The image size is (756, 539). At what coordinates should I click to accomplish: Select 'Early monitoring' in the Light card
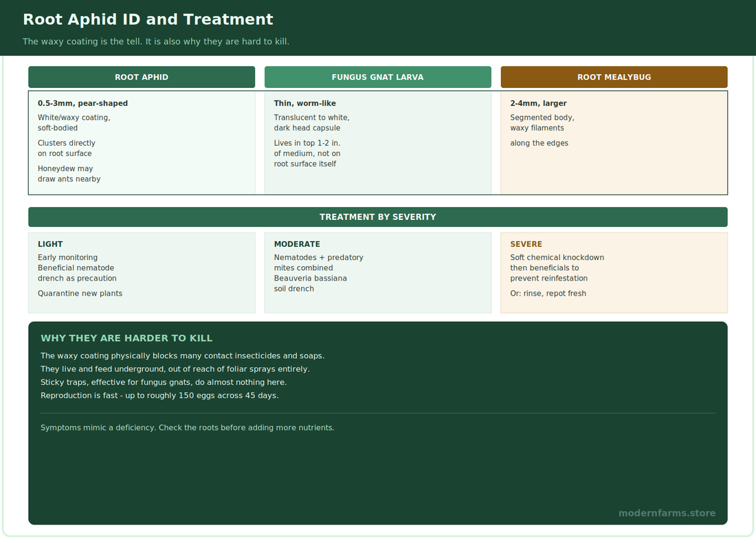pos(67,257)
